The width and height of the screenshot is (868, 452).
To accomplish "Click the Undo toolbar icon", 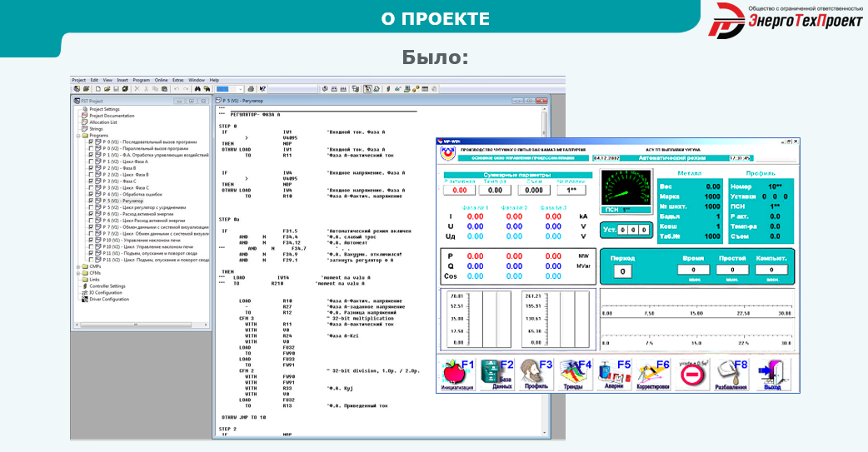I will tap(177, 89).
